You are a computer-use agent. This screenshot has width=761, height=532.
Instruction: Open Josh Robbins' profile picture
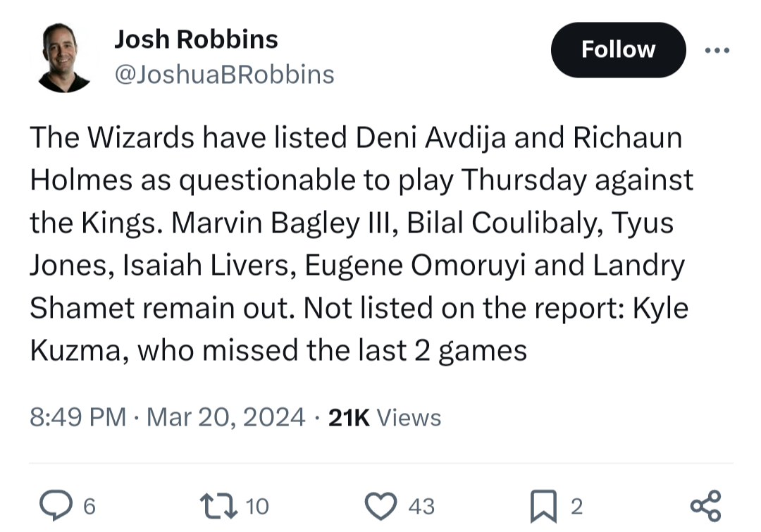click(x=64, y=58)
